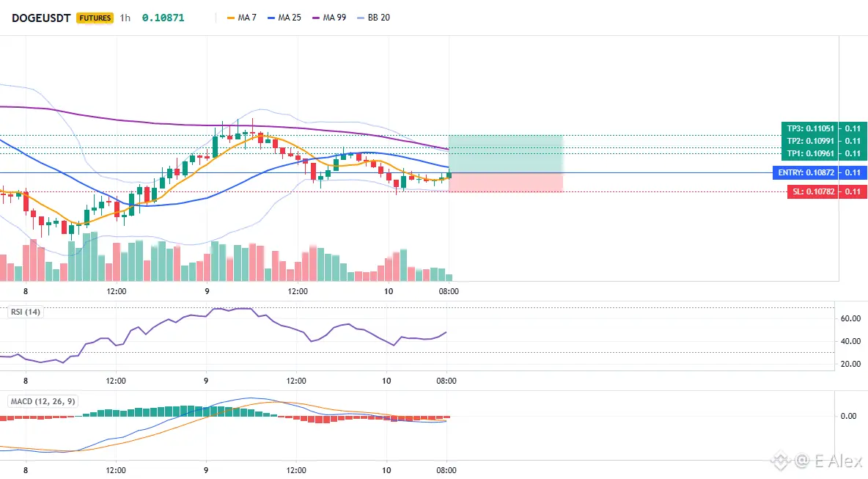Click the FUTURES badge
This screenshot has height=479, width=868.
tap(95, 18)
